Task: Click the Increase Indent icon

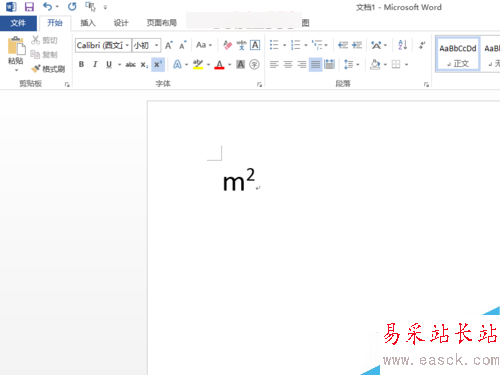Action: pyautogui.click(x=357, y=45)
